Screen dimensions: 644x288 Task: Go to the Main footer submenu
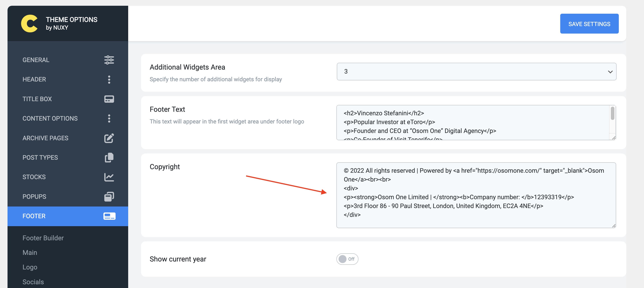30,252
